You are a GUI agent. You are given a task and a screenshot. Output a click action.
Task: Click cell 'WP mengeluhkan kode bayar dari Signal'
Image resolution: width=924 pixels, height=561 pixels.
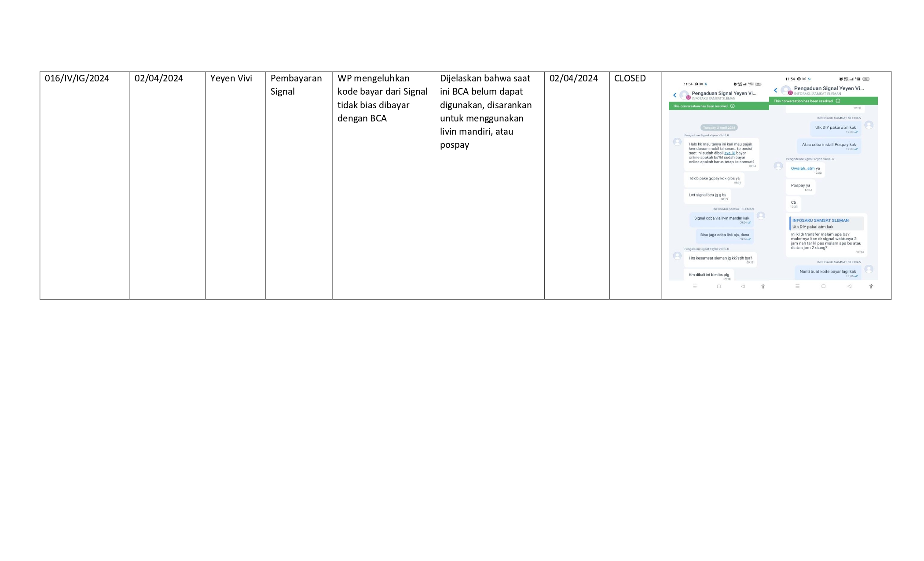[x=384, y=185]
